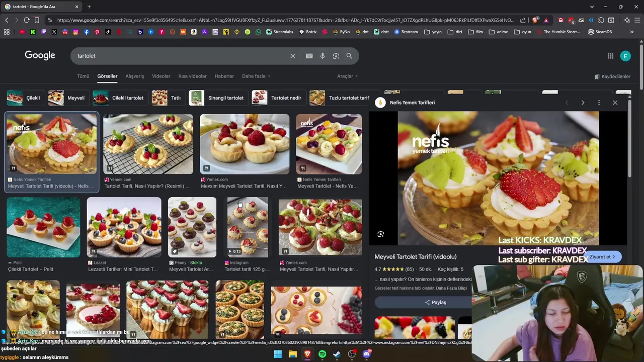
Task: Open the Google account avatar E
Action: [x=625, y=56]
